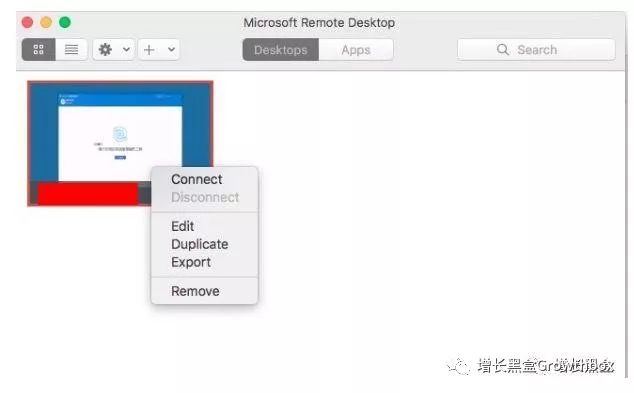Click the plus add icon
The image size is (634, 393).
tap(149, 50)
